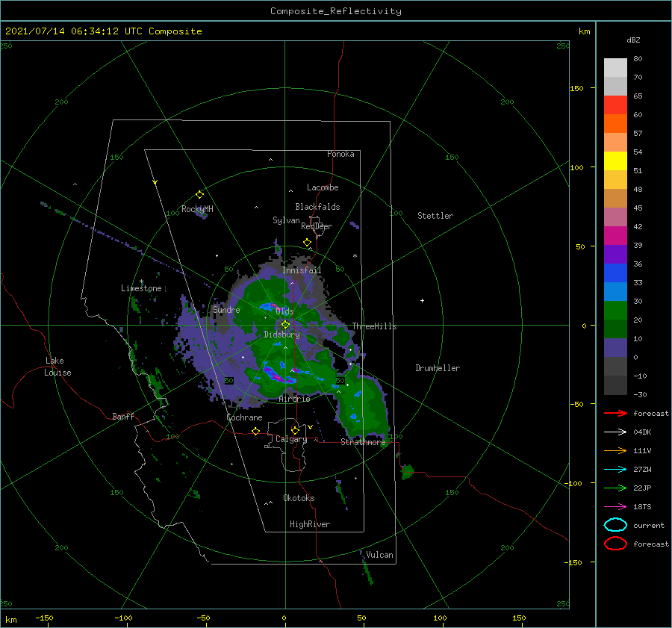
Task: Click the asterisk marker above Limestone
Action: click(141, 282)
